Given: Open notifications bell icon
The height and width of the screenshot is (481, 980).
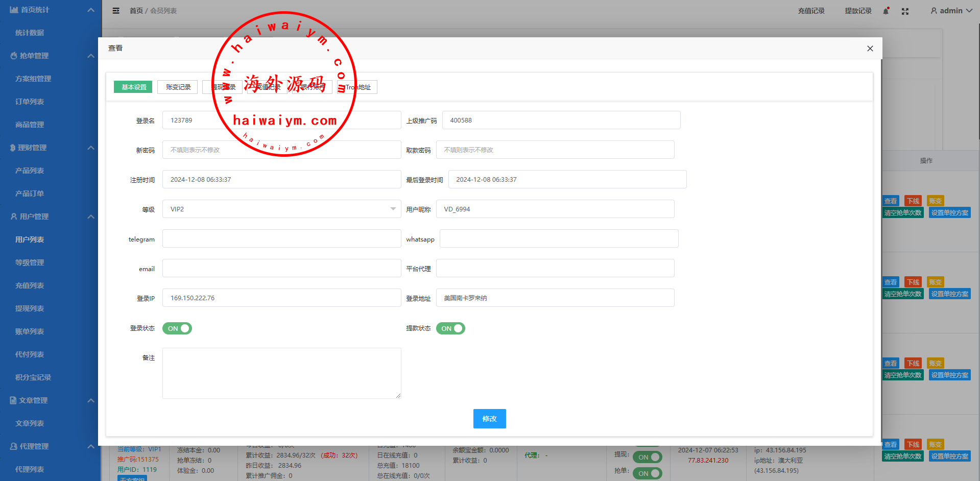Looking at the screenshot, I should point(886,11).
